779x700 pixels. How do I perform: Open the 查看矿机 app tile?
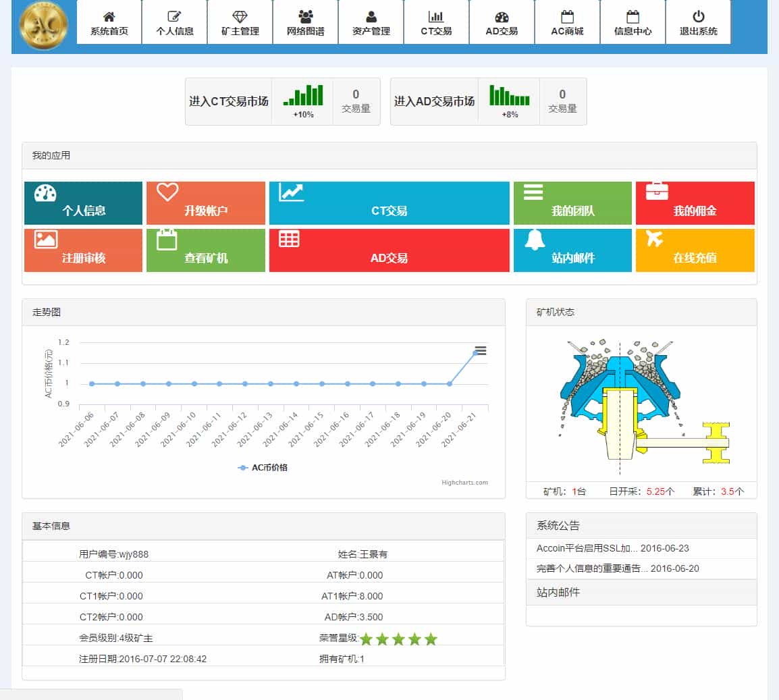pos(206,250)
